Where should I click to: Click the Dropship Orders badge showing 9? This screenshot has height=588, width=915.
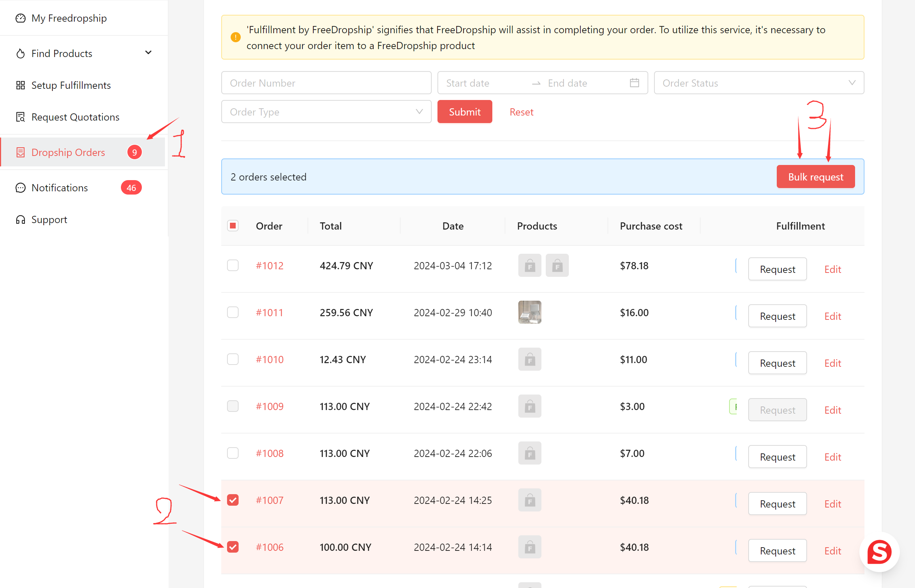pos(134,152)
